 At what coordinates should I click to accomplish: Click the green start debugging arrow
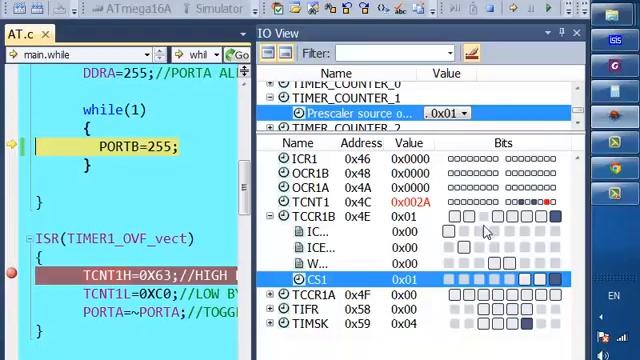point(549,8)
